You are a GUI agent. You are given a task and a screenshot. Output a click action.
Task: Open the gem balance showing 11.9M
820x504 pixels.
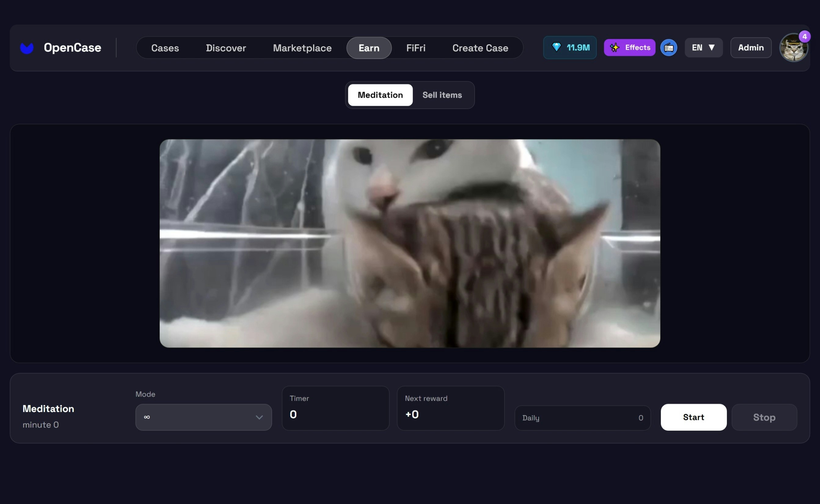pos(570,47)
